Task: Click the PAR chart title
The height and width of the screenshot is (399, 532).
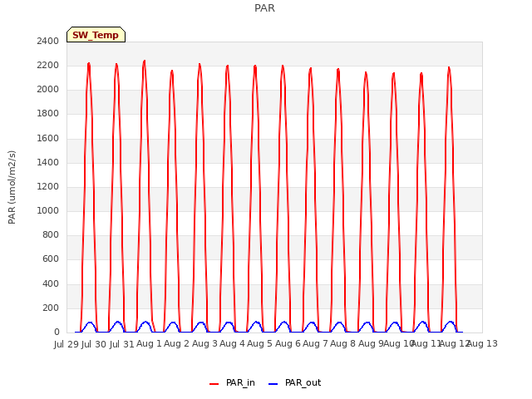Action: (x=264, y=7)
